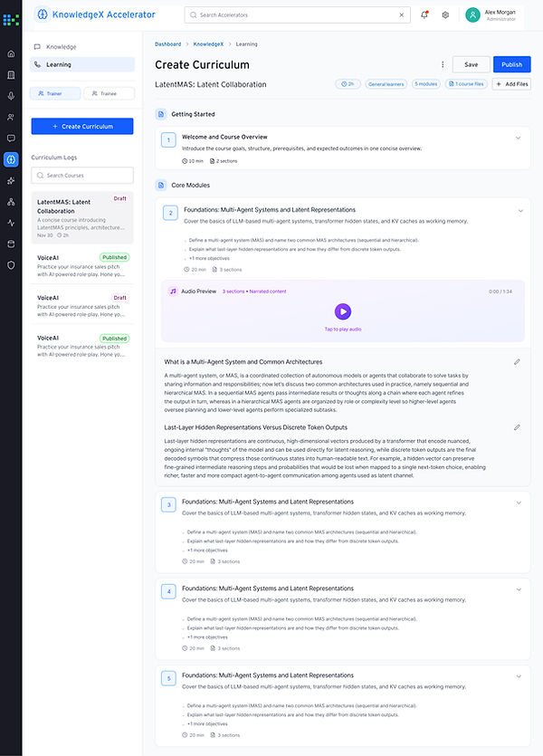
Task: Click the Publish button
Action: tap(511, 64)
